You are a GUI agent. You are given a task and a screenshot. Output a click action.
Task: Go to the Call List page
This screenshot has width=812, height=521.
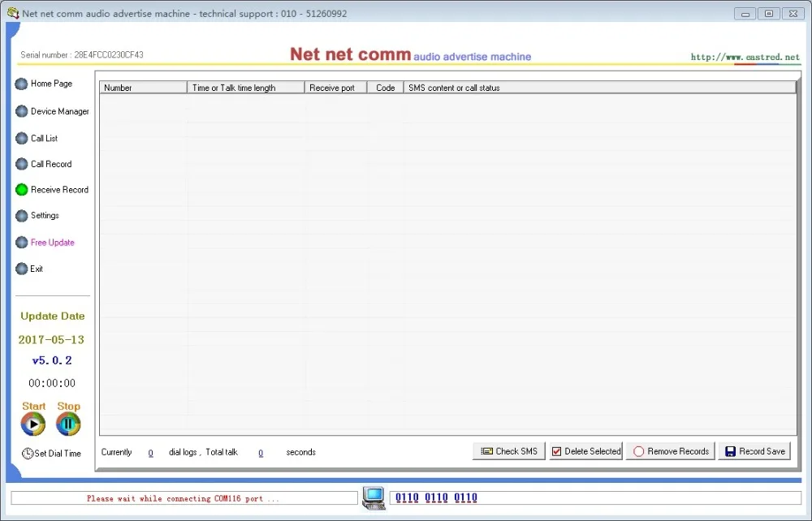click(x=44, y=138)
